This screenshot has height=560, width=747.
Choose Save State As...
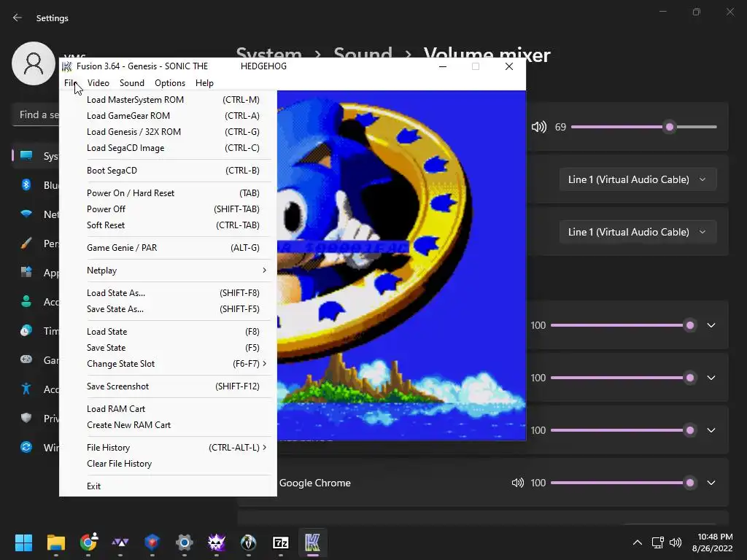pyautogui.click(x=169, y=309)
